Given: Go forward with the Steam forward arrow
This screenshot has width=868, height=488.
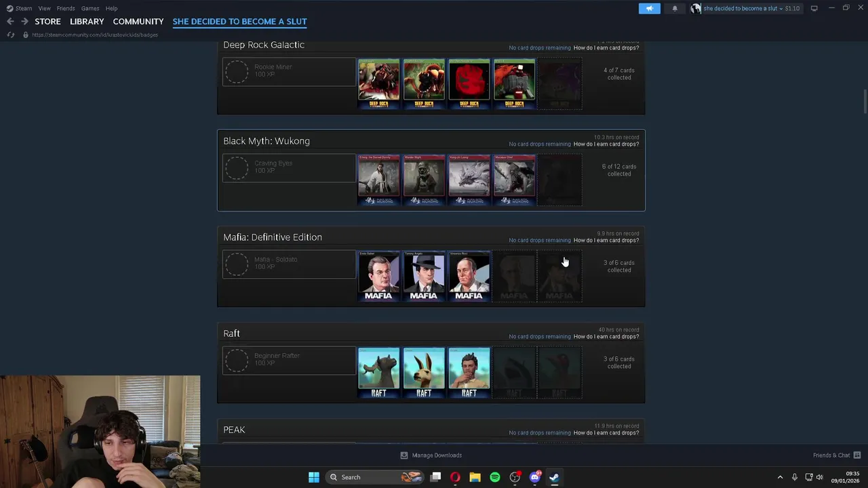Looking at the screenshot, I should pos(24,22).
